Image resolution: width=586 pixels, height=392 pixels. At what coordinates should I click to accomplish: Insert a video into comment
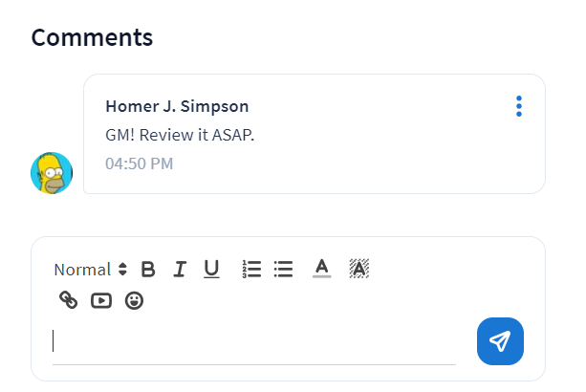pyautogui.click(x=101, y=300)
